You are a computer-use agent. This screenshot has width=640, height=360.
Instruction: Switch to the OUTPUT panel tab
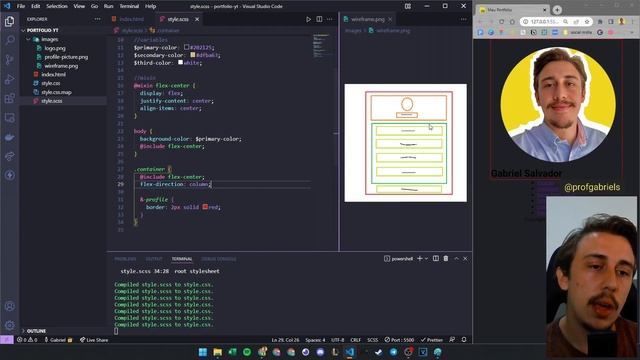click(x=154, y=259)
